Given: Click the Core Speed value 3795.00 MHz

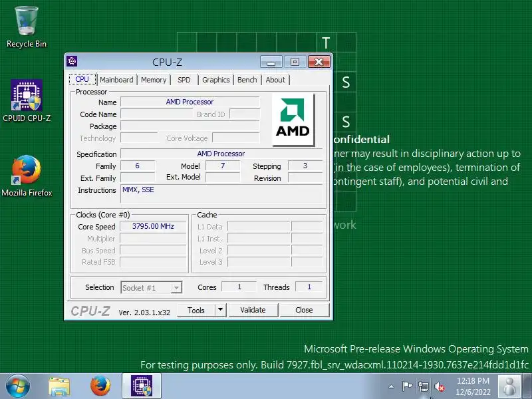Looking at the screenshot, I should [153, 226].
